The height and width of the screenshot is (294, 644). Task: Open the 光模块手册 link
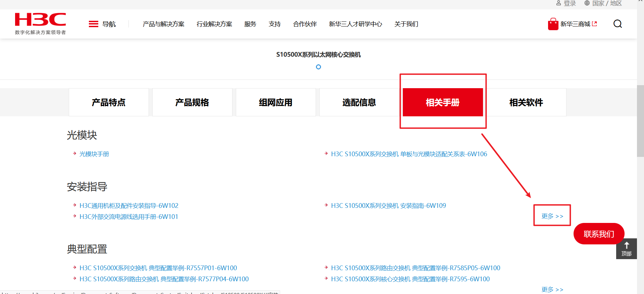pyautogui.click(x=94, y=154)
